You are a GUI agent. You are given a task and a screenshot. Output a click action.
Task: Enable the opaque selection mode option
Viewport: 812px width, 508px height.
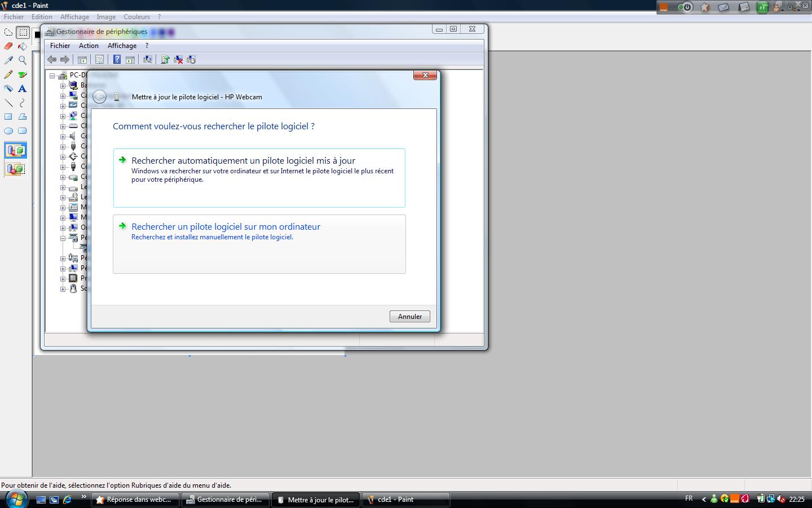coord(16,151)
